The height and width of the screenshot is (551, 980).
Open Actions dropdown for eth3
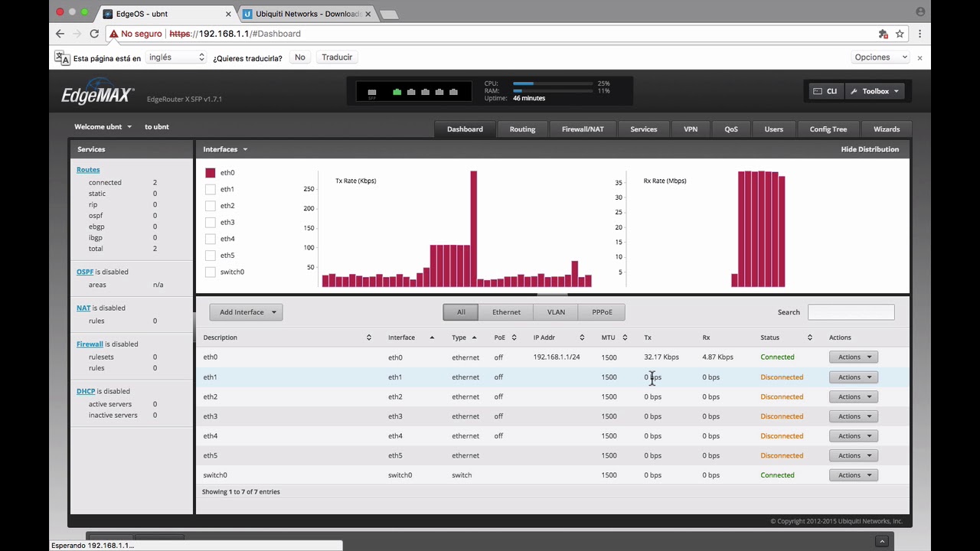point(854,416)
